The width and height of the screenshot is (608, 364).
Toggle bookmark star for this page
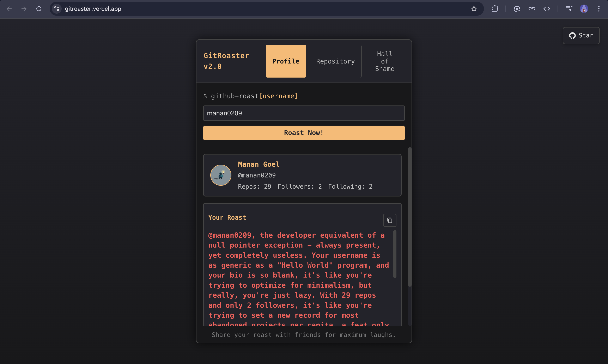point(474,9)
